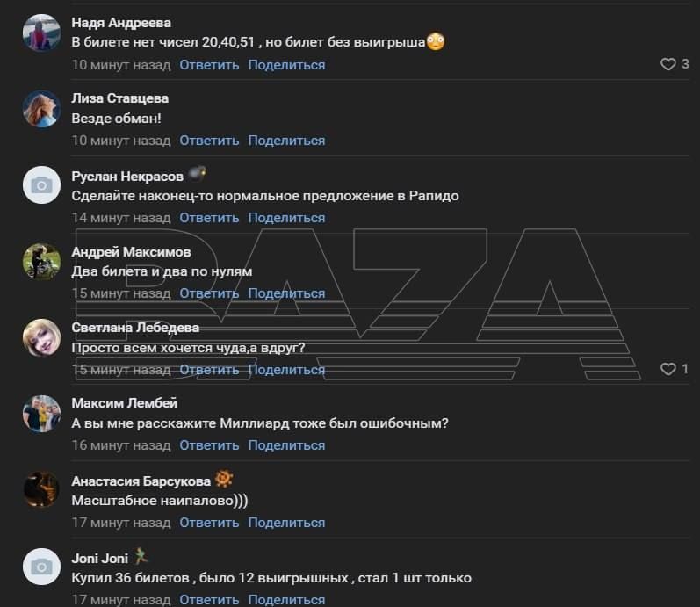Screen dimensions: 700x607
Task: Open Анастасия Барсукова's avatar
Action: (x=41, y=490)
